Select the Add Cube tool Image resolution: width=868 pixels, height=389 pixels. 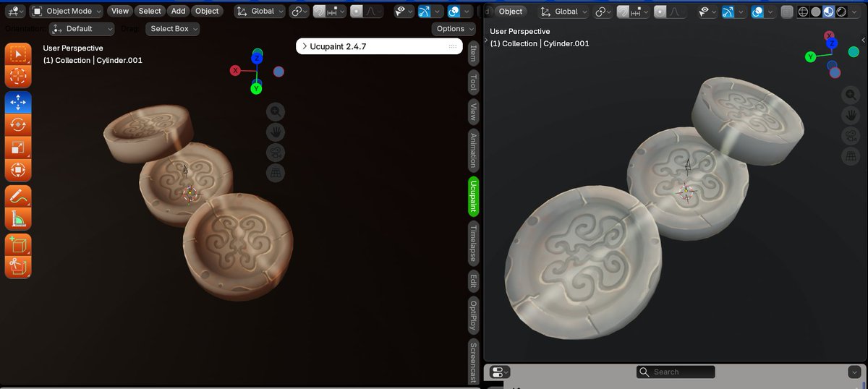pos(18,244)
